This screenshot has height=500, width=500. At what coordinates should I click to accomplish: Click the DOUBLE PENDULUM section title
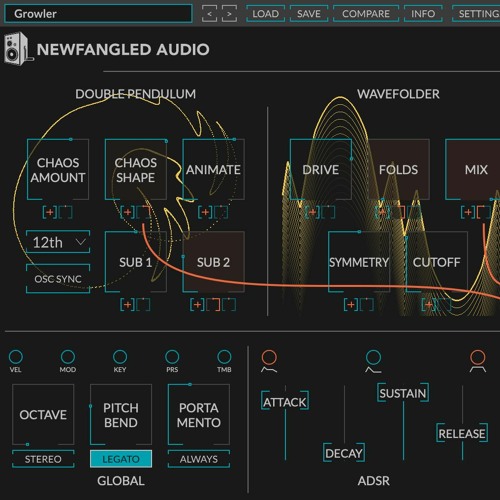pos(136,94)
